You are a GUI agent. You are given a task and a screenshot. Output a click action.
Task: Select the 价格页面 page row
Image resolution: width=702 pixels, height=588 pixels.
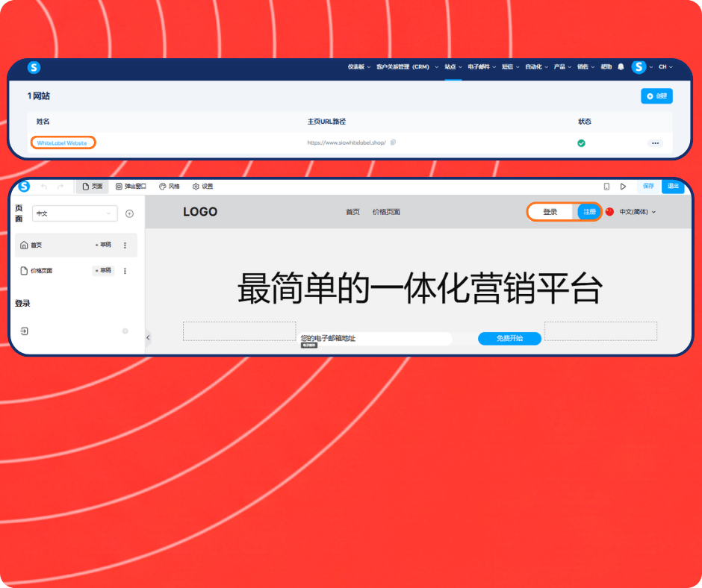[76, 271]
